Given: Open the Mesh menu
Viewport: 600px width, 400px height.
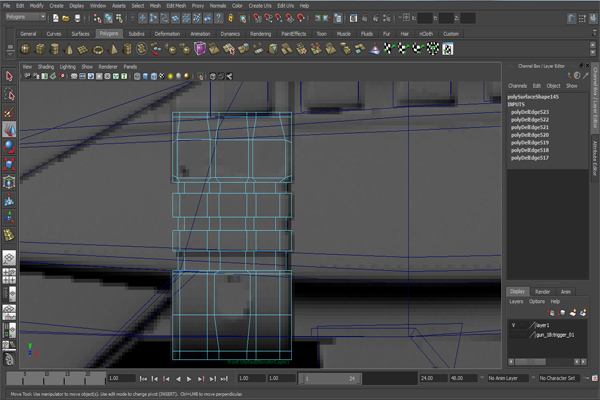Looking at the screenshot, I should pyautogui.click(x=155, y=6).
